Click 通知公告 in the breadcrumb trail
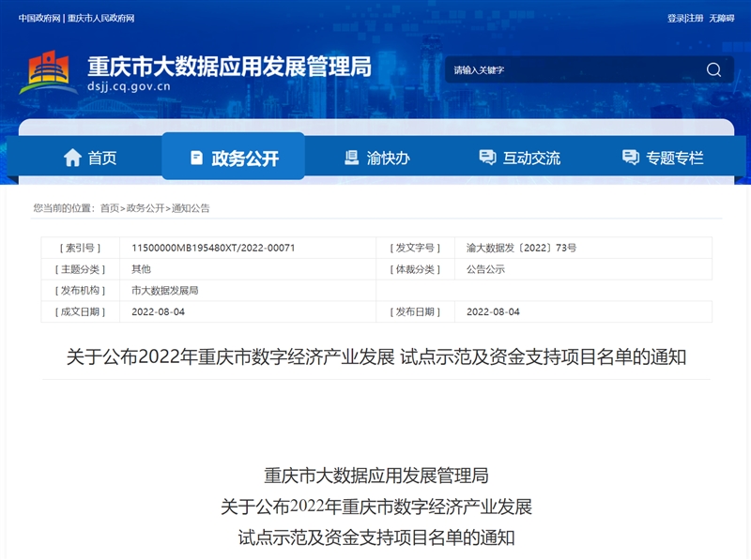This screenshot has width=751, height=560. click(191, 208)
